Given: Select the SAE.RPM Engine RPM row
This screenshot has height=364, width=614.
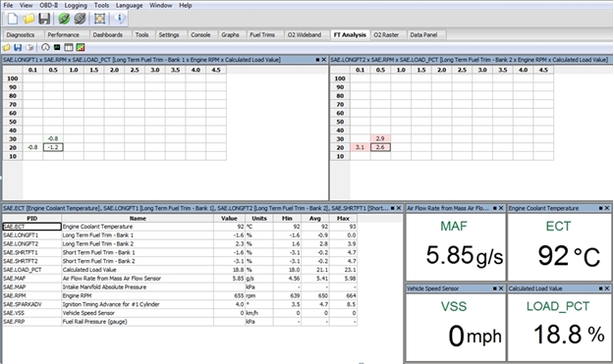Looking at the screenshot, I should coord(180,295).
